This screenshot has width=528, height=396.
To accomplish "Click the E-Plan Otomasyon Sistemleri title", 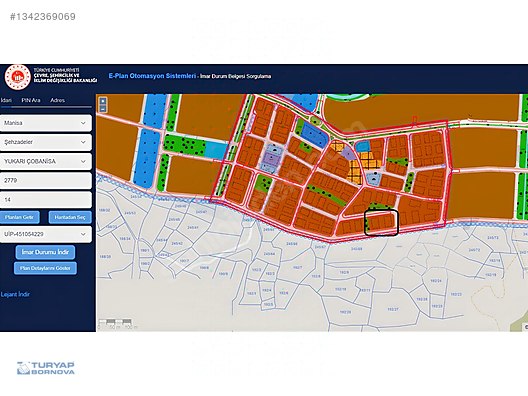I will coord(152,76).
